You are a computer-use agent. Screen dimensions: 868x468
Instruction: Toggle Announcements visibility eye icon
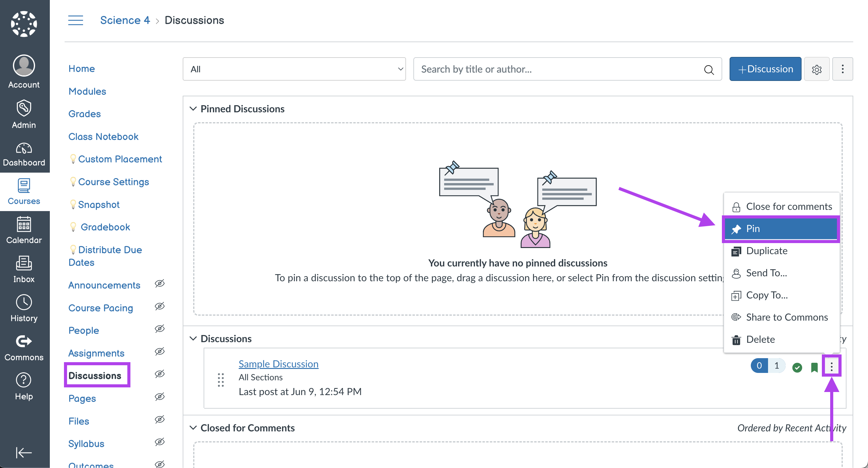[161, 285]
